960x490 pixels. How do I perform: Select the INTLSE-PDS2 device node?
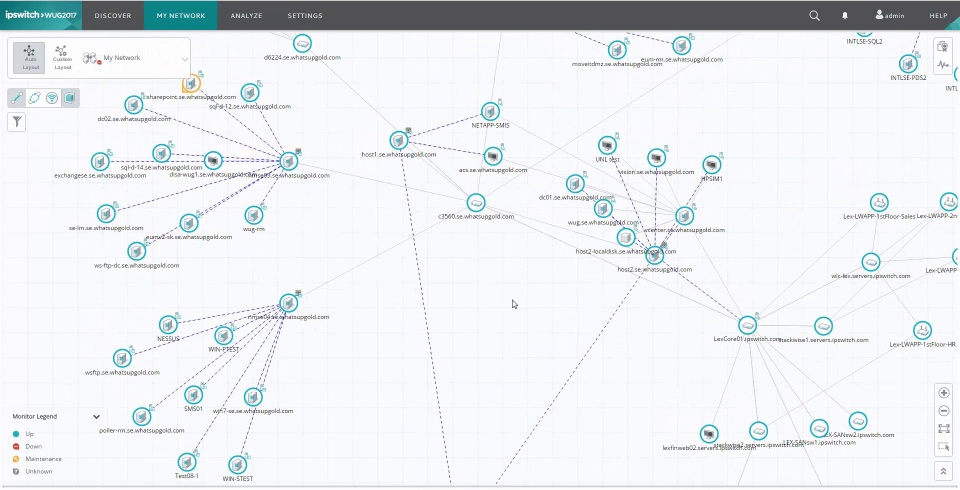click(908, 64)
